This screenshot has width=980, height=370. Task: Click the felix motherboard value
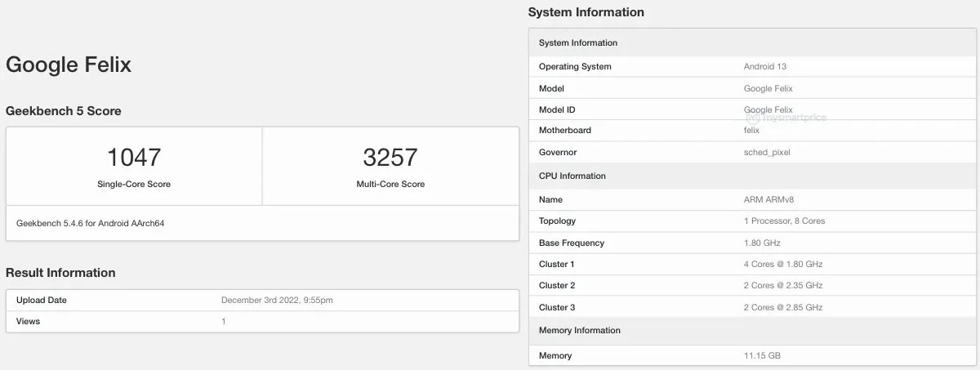(x=752, y=131)
